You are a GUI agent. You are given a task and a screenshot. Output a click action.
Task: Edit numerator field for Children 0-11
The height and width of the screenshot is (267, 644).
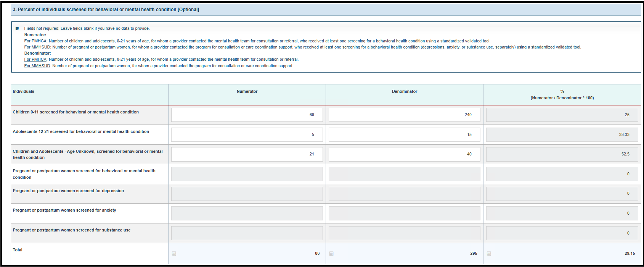pos(247,115)
